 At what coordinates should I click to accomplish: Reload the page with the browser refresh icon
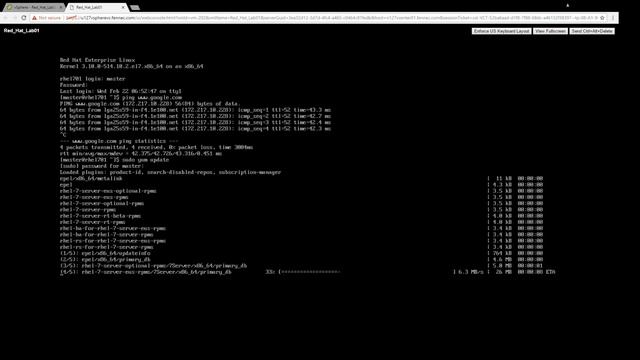click(x=24, y=18)
